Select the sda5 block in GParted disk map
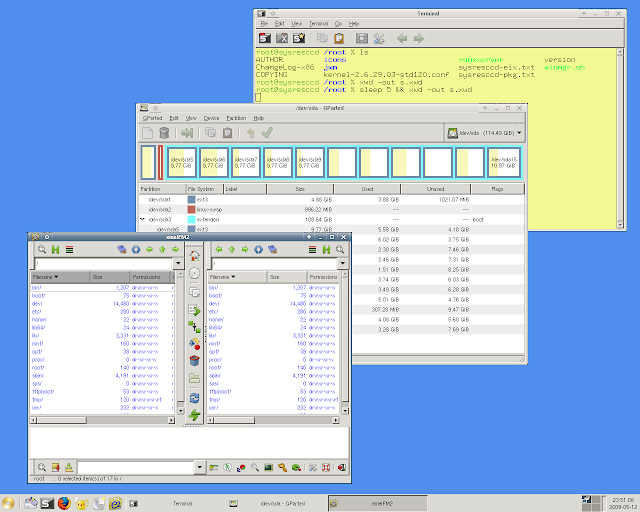Viewport: 640px width, 512px height. pyautogui.click(x=182, y=163)
